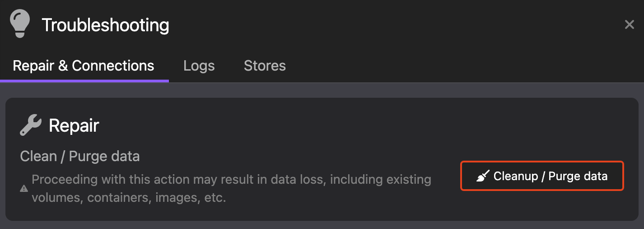Click the Troubleshooting title text

[105, 25]
